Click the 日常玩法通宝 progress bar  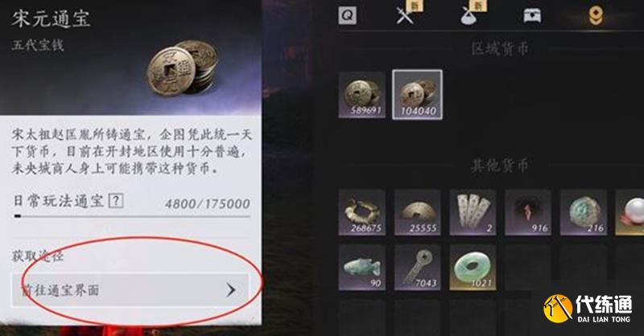coord(132,215)
